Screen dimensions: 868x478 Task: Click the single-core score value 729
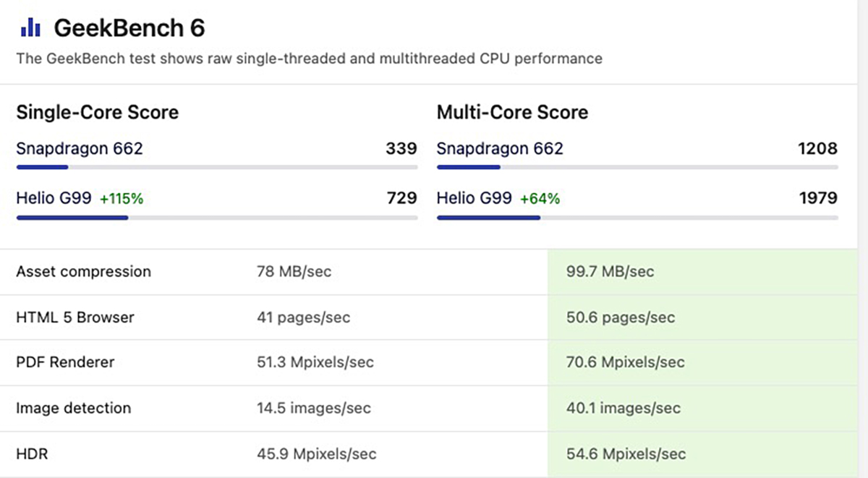(401, 198)
